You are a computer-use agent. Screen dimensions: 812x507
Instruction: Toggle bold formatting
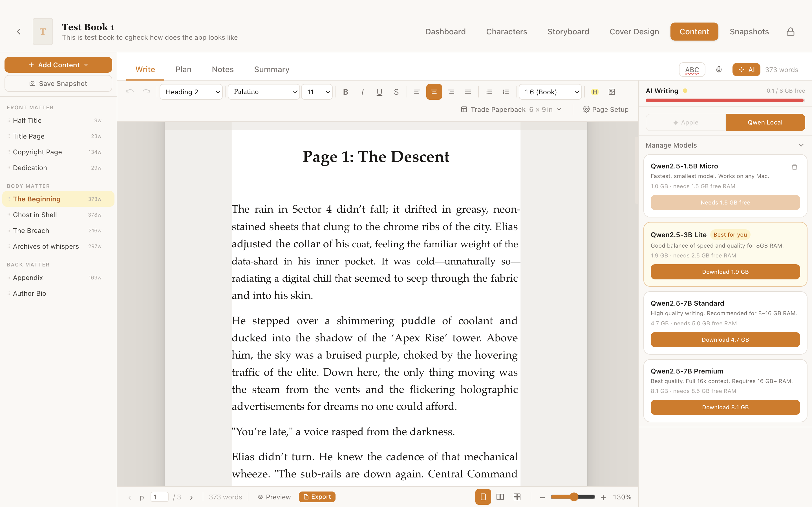point(345,92)
